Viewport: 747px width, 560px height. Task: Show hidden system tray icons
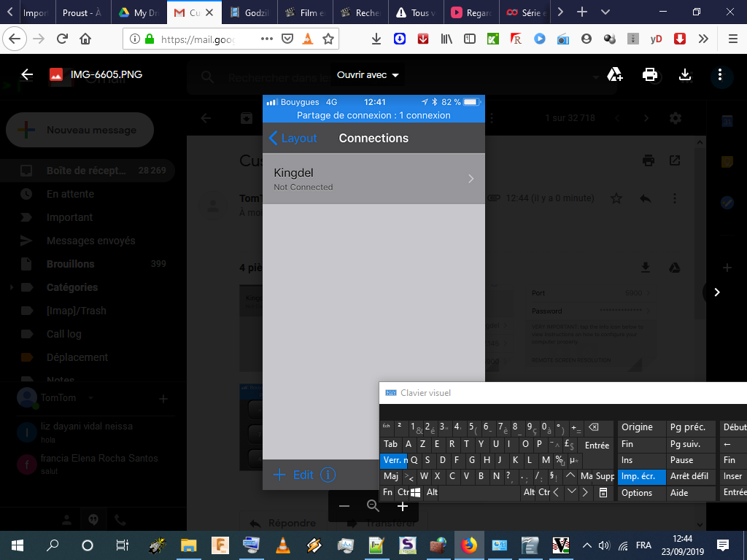(x=587, y=545)
